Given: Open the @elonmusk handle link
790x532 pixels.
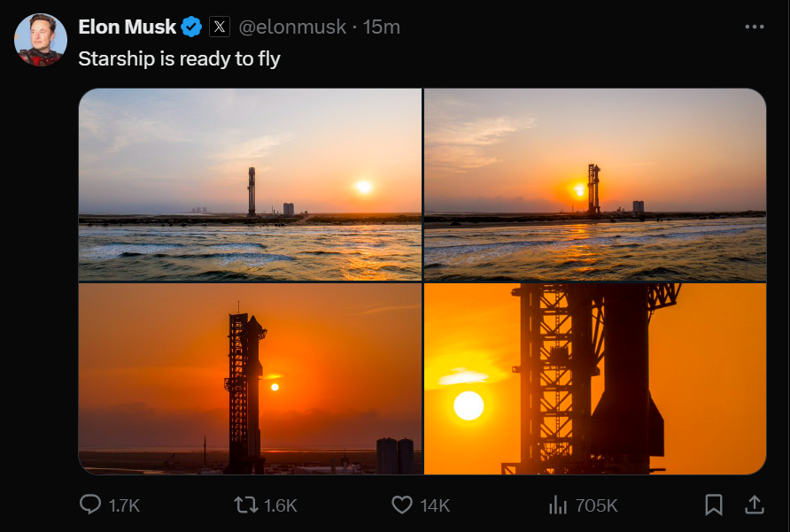Looking at the screenshot, I should pos(292,27).
